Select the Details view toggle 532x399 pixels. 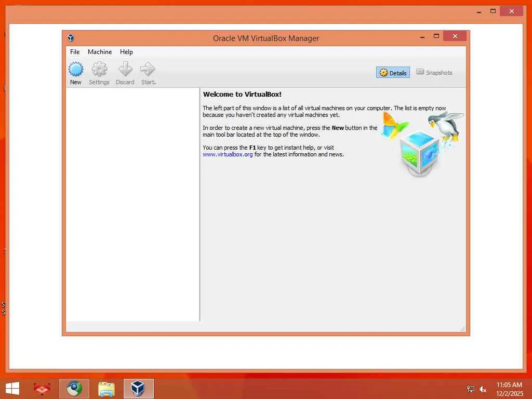(393, 73)
